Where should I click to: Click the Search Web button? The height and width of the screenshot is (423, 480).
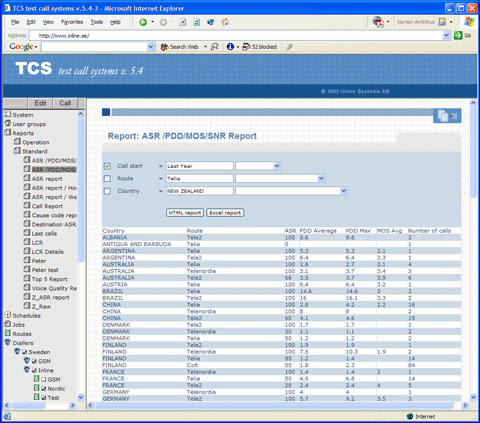tap(179, 47)
